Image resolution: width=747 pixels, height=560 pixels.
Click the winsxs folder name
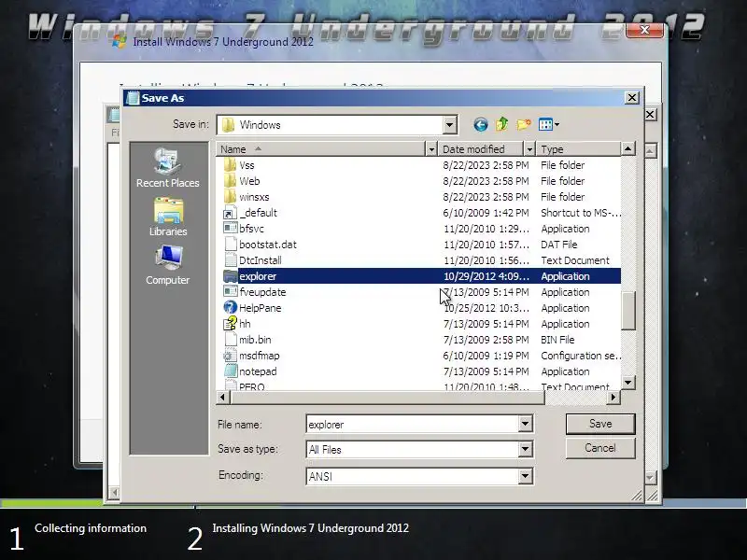pyautogui.click(x=254, y=197)
